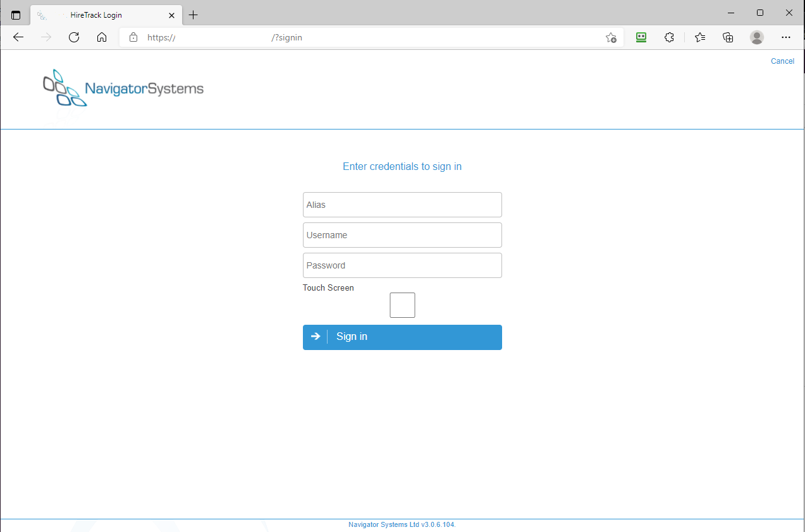Screen dimensions: 805x532
Task: Click the 'Enter credentials to sign in' heading
Action: (402, 167)
